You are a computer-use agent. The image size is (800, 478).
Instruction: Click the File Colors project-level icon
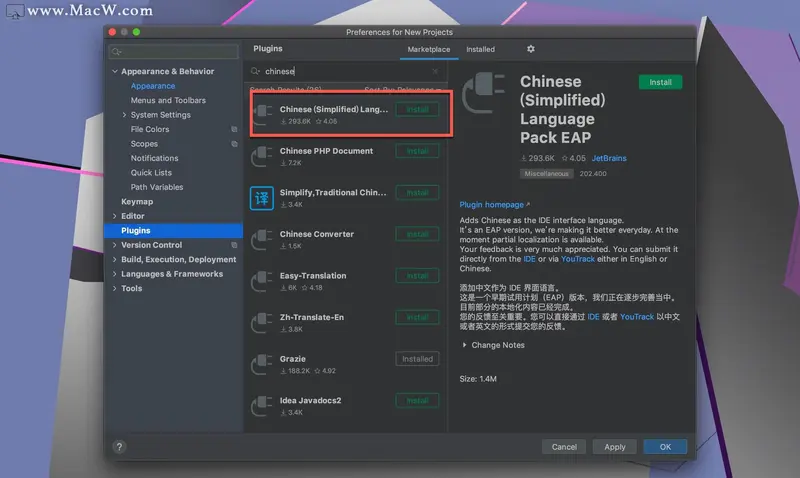(234, 130)
